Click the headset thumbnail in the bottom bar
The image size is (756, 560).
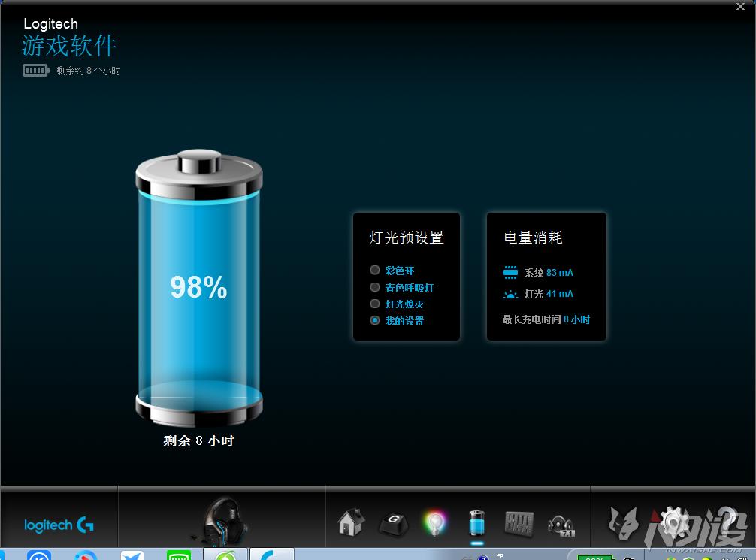pyautogui.click(x=221, y=519)
